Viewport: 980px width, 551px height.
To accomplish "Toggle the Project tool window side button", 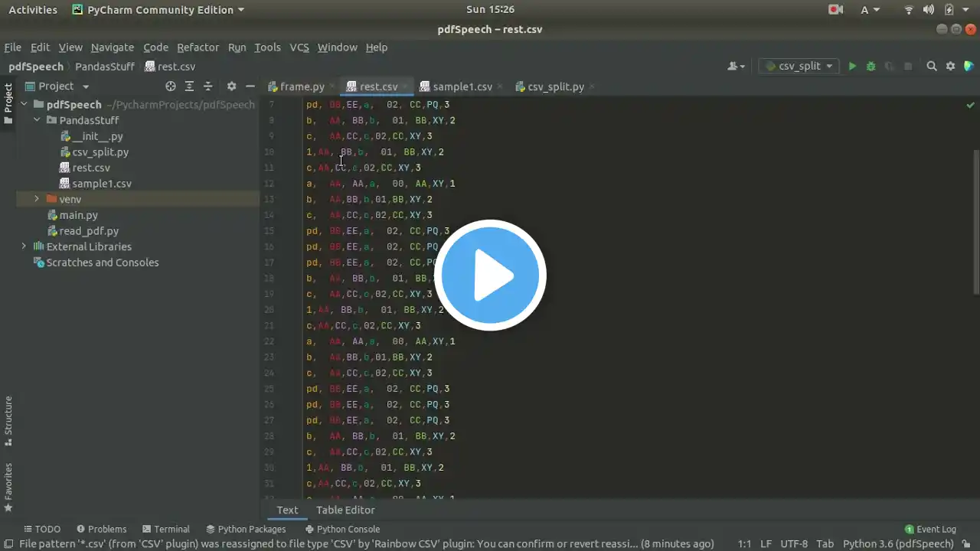I will pyautogui.click(x=8, y=103).
